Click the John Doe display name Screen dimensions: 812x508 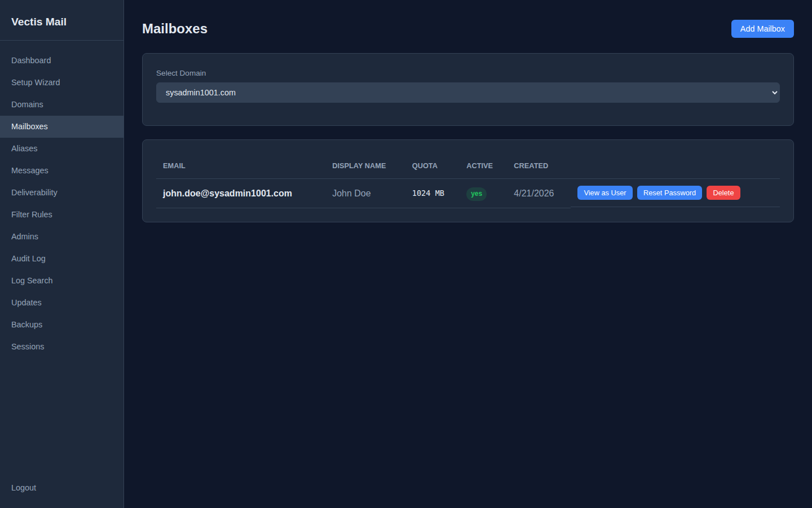351,193
